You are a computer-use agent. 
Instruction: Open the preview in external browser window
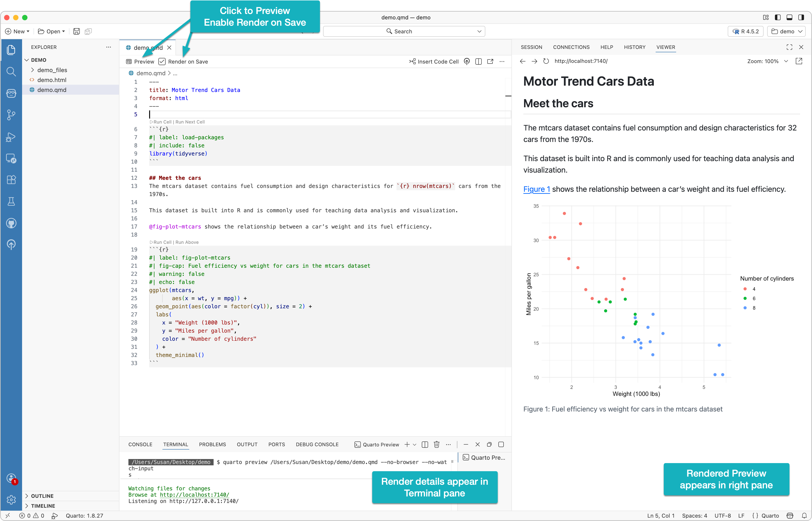(x=799, y=61)
